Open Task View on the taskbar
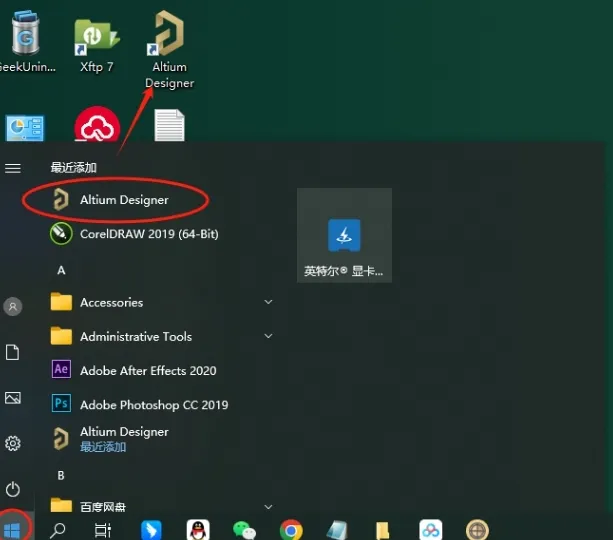 pyautogui.click(x=103, y=531)
